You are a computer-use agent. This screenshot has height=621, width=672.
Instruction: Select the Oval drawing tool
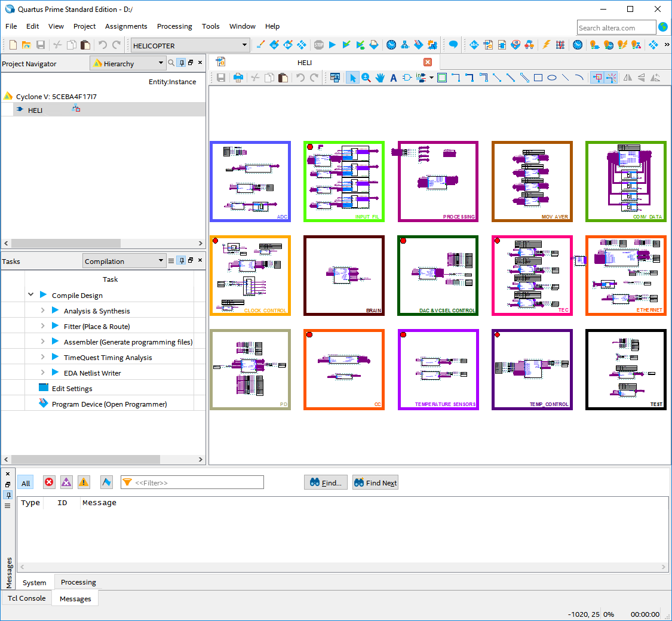tap(552, 78)
